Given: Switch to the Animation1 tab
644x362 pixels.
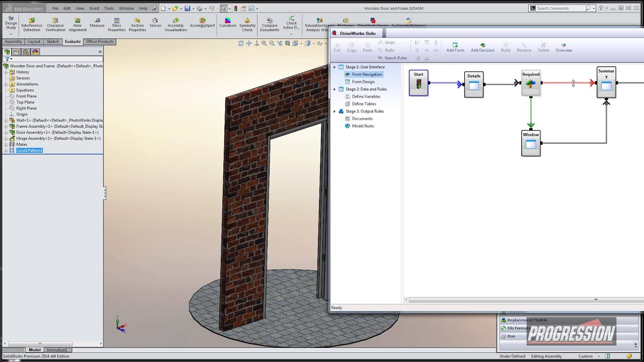Looking at the screenshot, I should tap(56, 350).
